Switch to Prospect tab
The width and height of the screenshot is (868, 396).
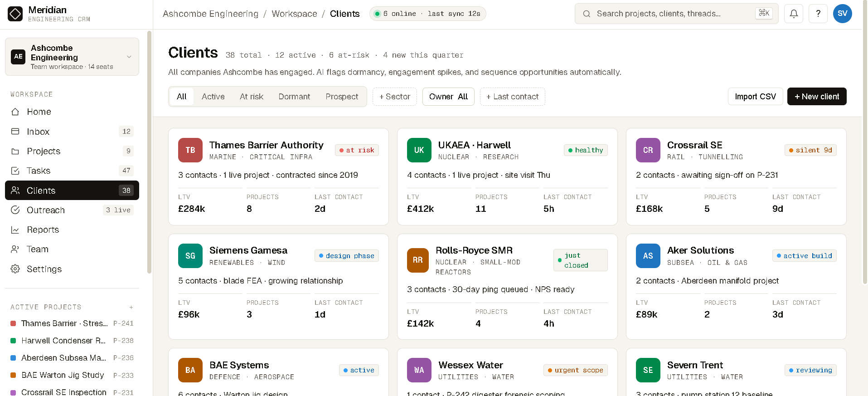342,97
